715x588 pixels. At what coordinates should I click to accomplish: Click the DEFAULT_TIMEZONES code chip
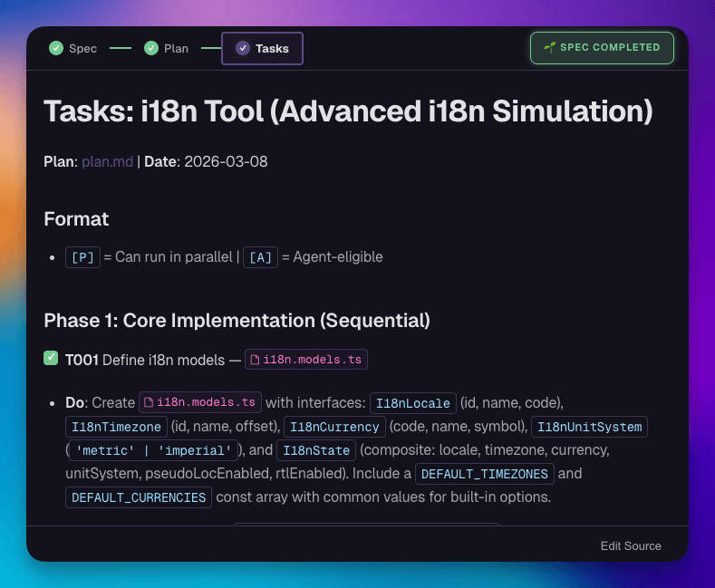[x=483, y=474]
